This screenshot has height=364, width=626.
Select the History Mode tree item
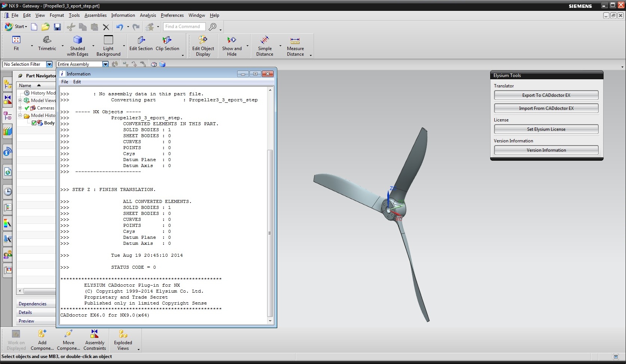[40, 93]
